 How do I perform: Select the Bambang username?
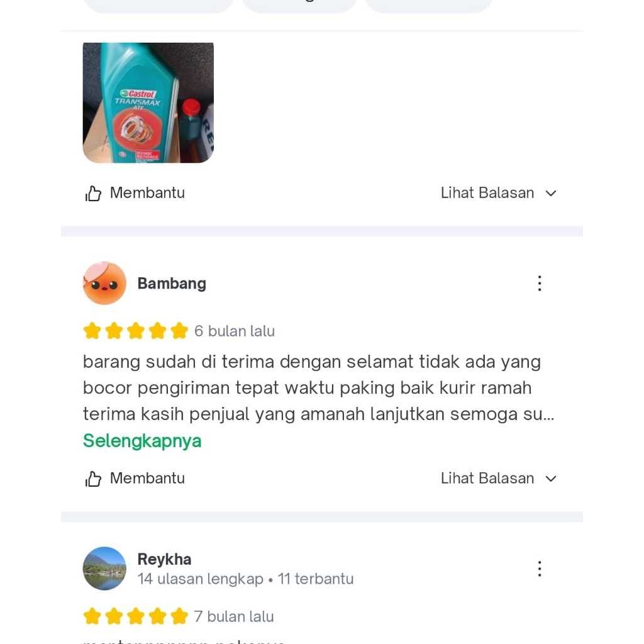(x=172, y=284)
